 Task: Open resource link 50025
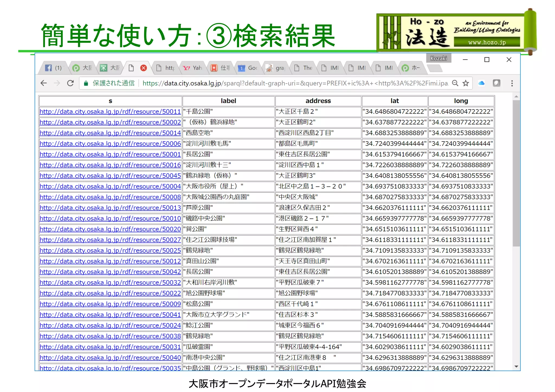tap(110, 250)
